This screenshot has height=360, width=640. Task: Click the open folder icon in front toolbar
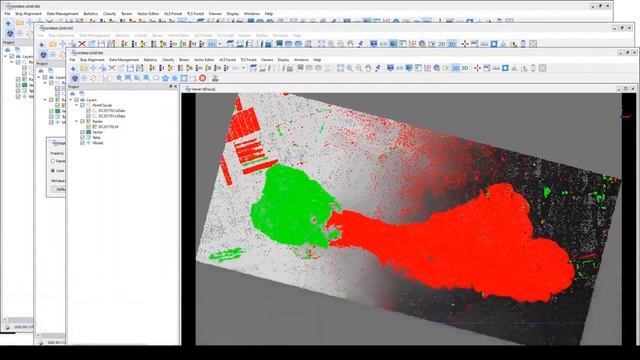(84, 69)
